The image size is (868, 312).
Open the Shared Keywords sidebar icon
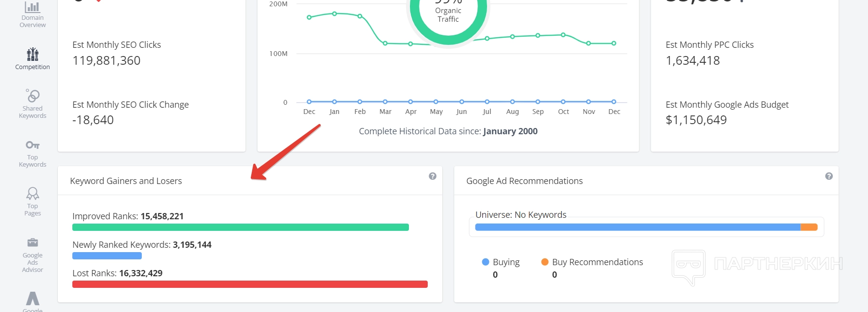tap(32, 96)
